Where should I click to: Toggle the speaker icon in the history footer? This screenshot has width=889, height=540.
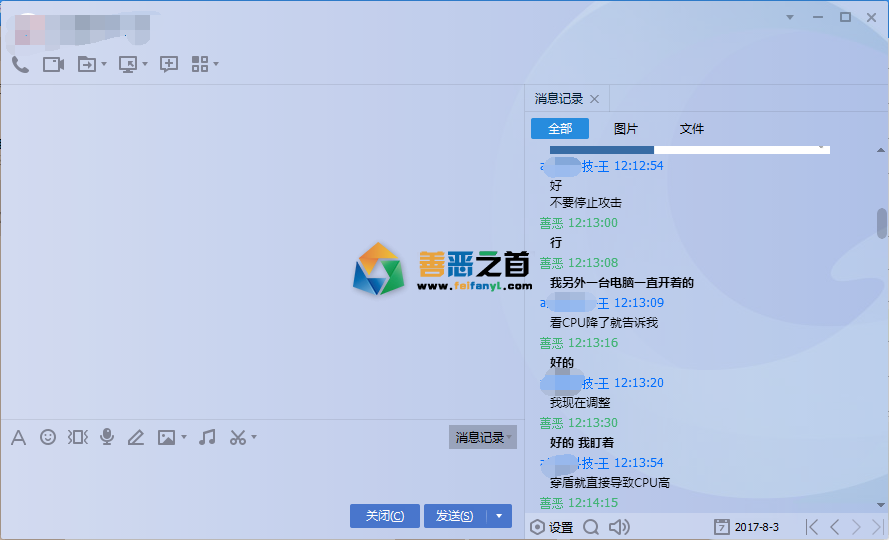pyautogui.click(x=619, y=527)
